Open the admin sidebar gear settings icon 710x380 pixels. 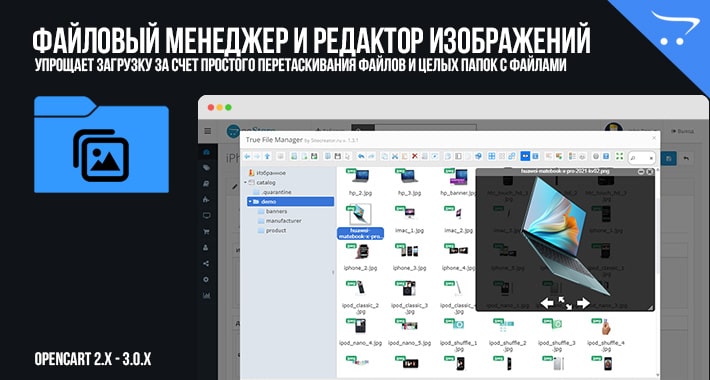[206, 279]
